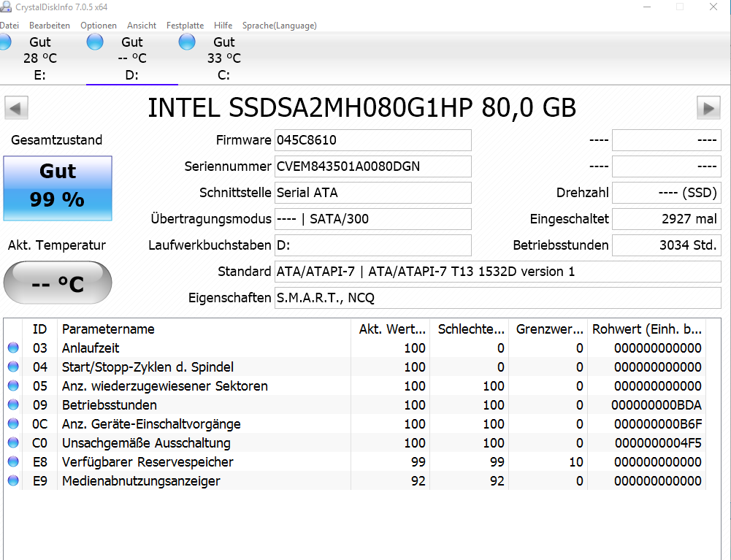This screenshot has width=731, height=560.
Task: Open the Optionen menu
Action: click(99, 26)
